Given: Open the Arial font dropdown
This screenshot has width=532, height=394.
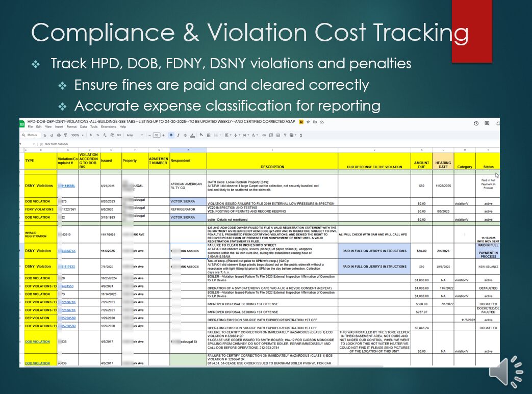Looking at the screenshot, I should pos(134,135).
